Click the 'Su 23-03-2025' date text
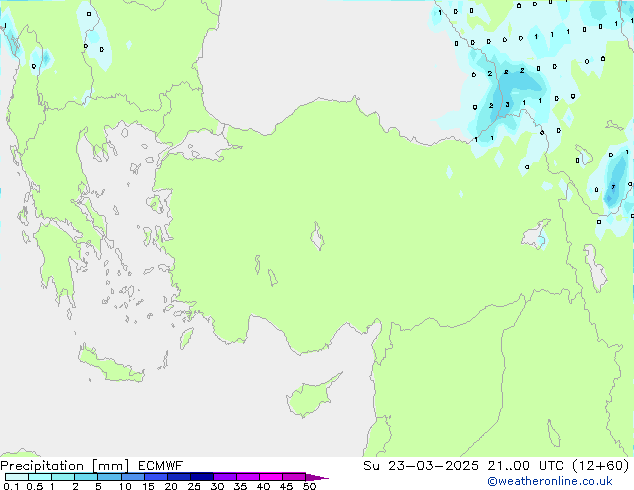 pyautogui.click(x=421, y=466)
